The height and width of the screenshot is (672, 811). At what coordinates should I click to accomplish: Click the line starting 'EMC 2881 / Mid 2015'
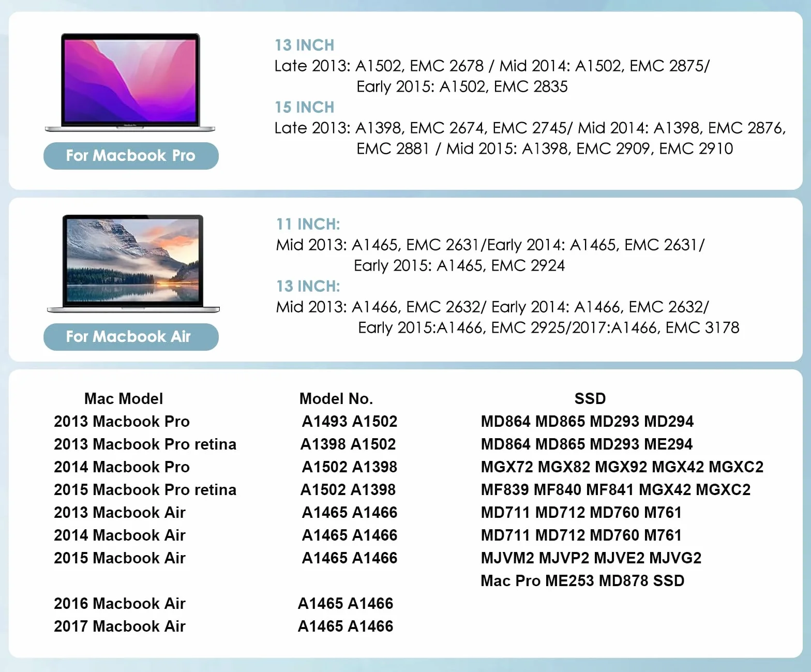[x=545, y=148]
